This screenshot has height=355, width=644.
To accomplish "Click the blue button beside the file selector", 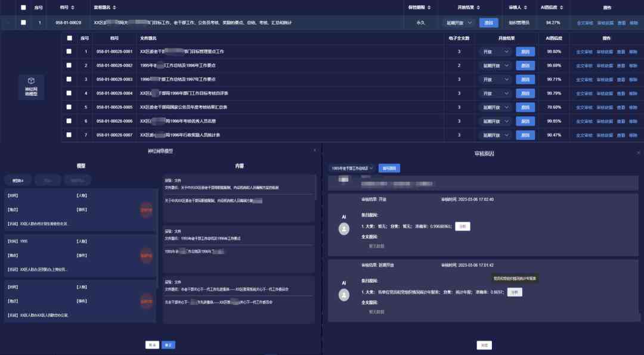I will [x=389, y=168].
